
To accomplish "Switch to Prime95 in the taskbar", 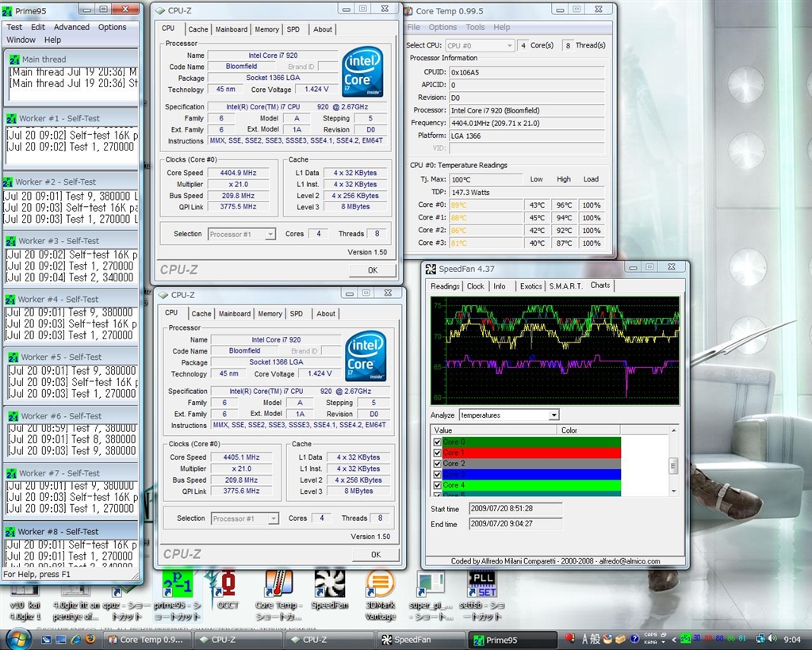I will (x=512, y=640).
